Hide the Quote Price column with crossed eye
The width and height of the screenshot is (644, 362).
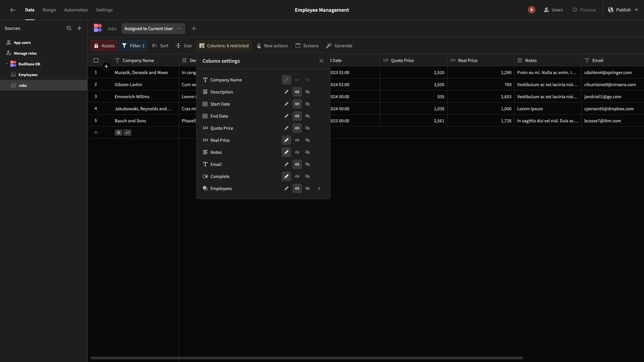[x=308, y=128]
